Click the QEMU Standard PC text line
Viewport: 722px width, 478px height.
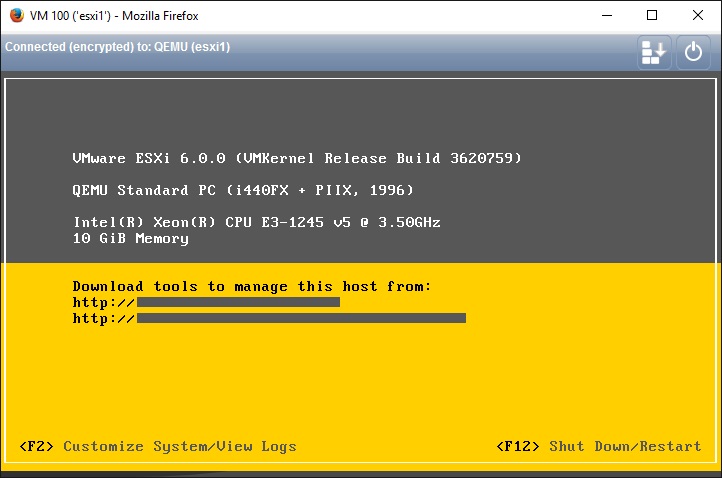click(x=243, y=190)
